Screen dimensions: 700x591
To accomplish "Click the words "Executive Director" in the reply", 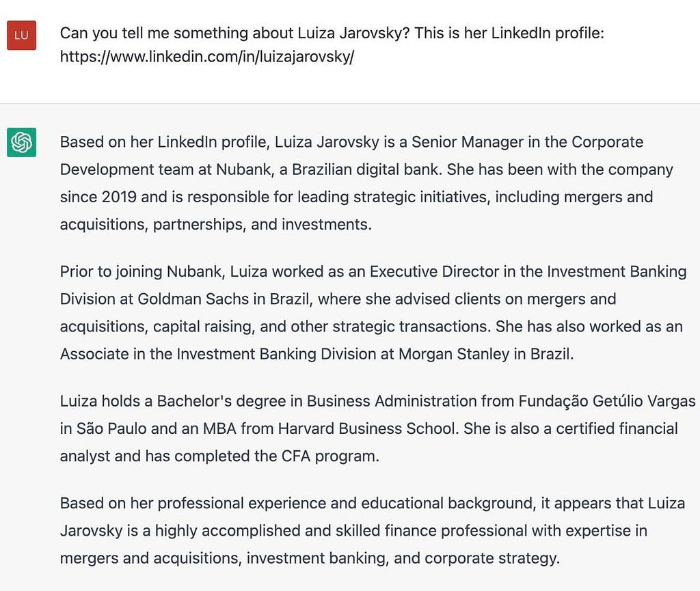I will coord(434,272).
